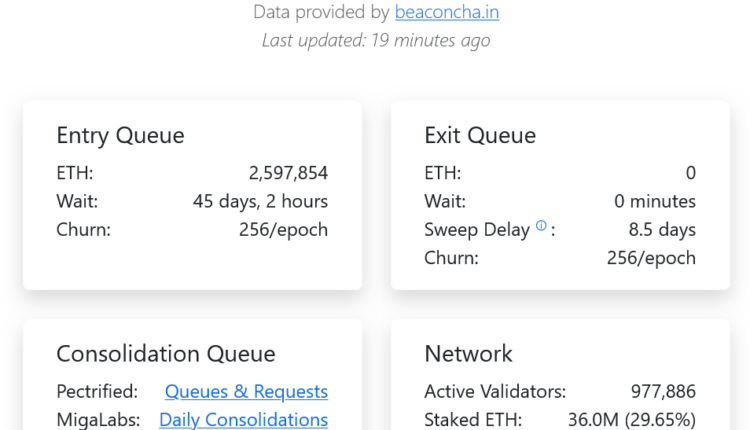Click the Consolidation Queue heading
The height and width of the screenshot is (430, 750).
pyautogui.click(x=166, y=353)
